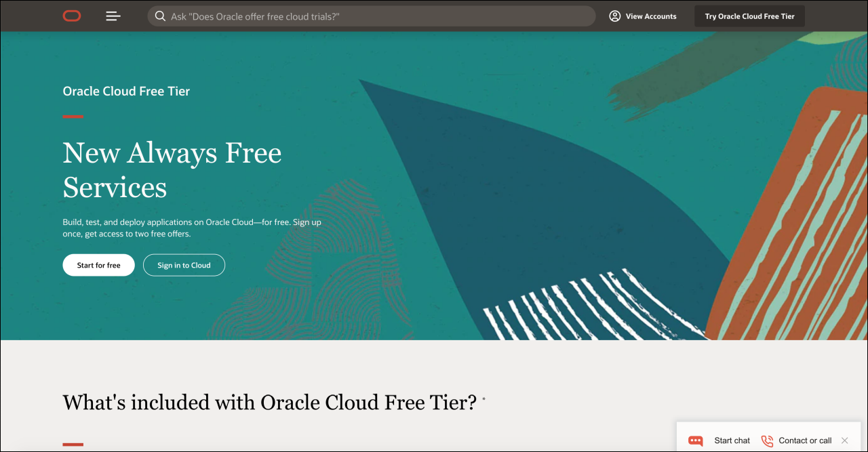This screenshot has height=452, width=868.
Task: Click the Start for free button
Action: click(99, 265)
